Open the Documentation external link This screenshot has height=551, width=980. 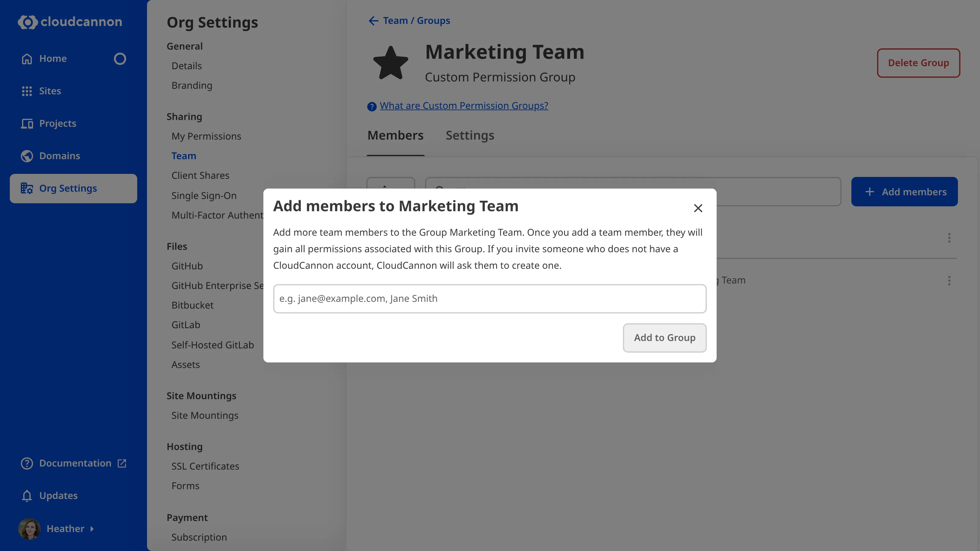73,463
